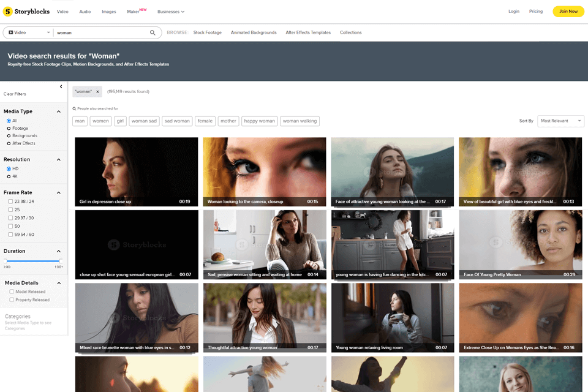Image resolution: width=588 pixels, height=392 pixels.
Task: Open "Extreme Close Up on Womans Eyes" video
Action: [x=521, y=318]
